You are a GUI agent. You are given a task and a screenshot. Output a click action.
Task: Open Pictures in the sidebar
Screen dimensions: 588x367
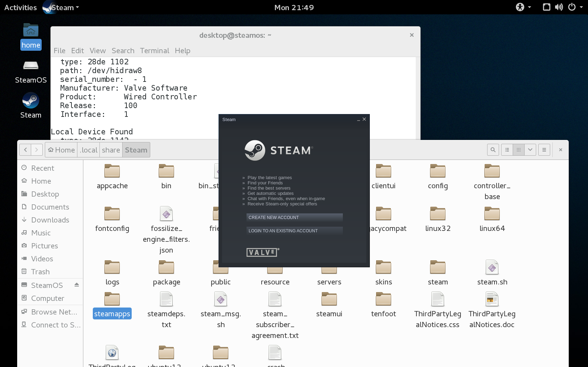pyautogui.click(x=50, y=246)
